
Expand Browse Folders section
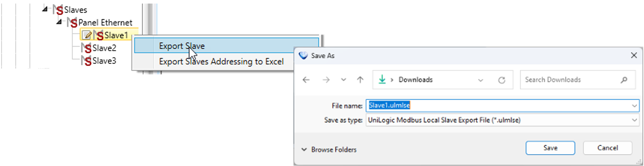(x=304, y=149)
